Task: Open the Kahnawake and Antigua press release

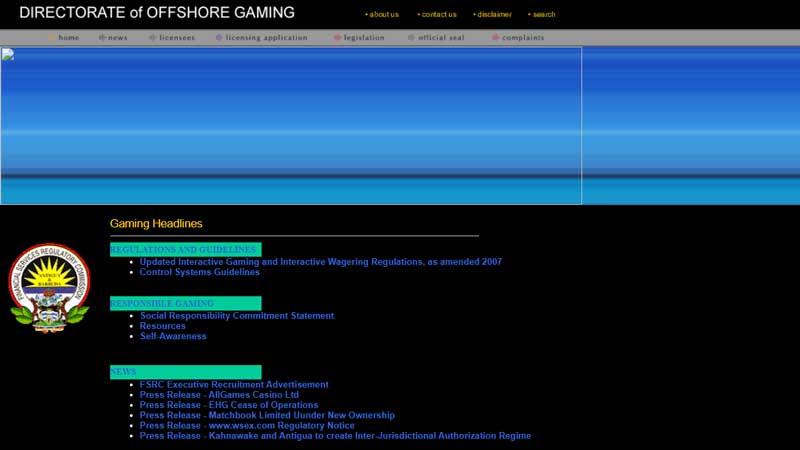Action: [336, 436]
